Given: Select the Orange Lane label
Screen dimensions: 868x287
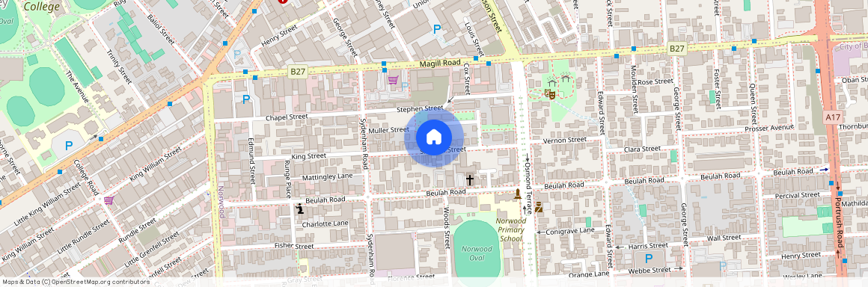Looking at the screenshot, I should coord(588,274).
